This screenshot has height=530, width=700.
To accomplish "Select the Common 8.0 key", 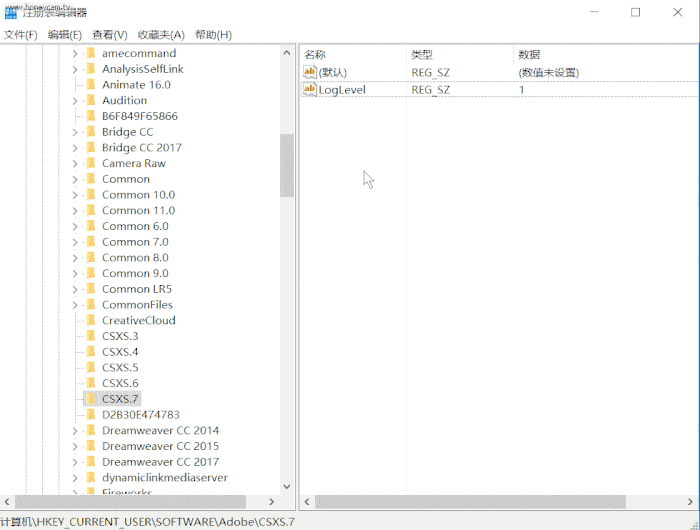I will click(x=135, y=258).
